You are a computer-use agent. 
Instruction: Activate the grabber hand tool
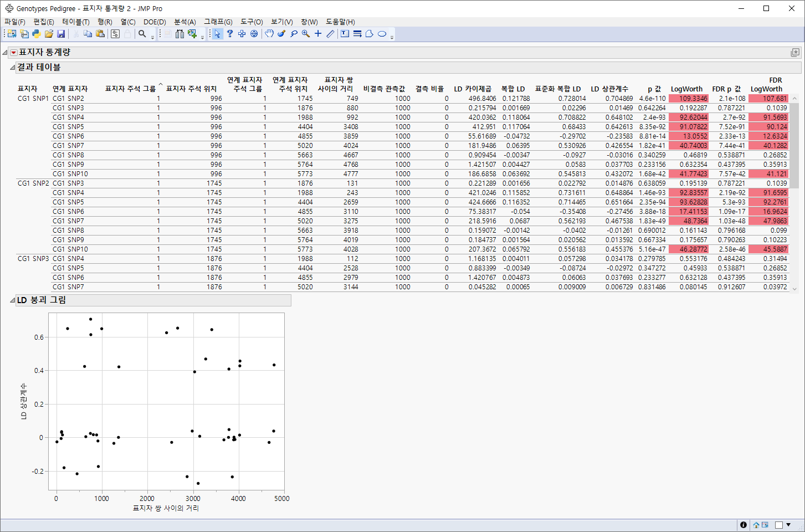tap(270, 34)
